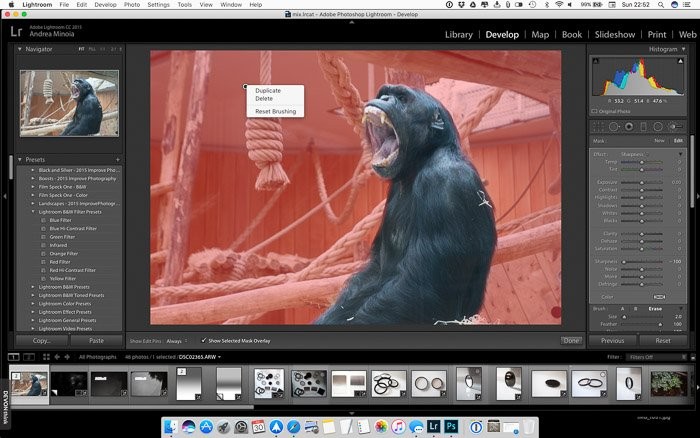Open Lightroom from the Dock
Image resolution: width=700 pixels, height=438 pixels.
click(433, 426)
